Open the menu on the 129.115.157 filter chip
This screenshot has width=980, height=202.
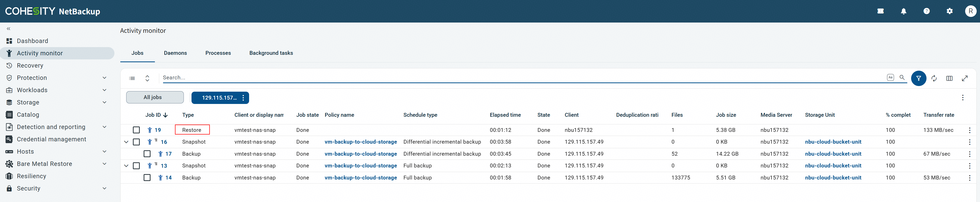(243, 98)
